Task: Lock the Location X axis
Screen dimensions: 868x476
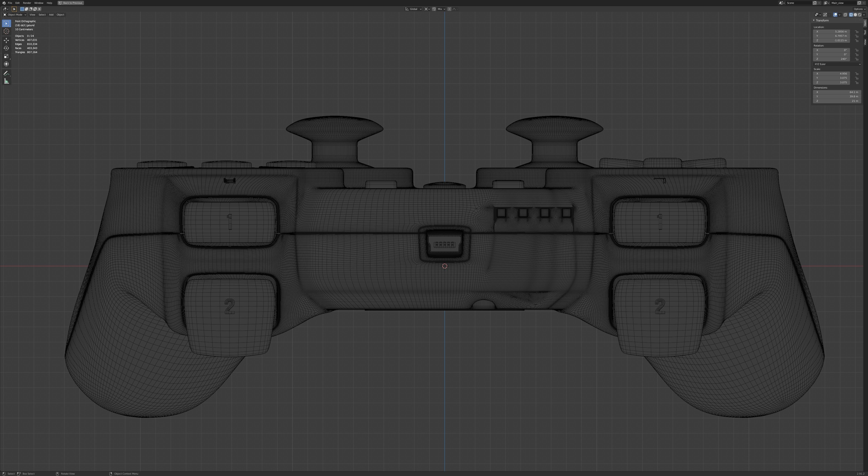Action: 856,32
